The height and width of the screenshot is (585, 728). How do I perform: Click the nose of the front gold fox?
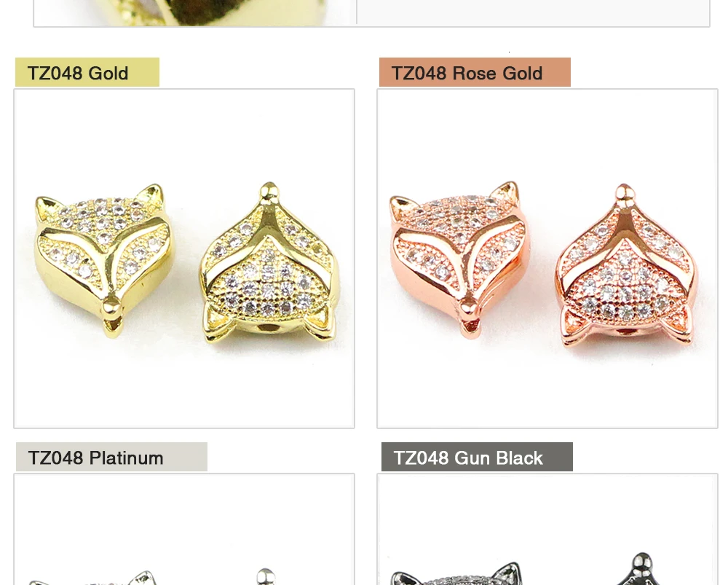111,307
